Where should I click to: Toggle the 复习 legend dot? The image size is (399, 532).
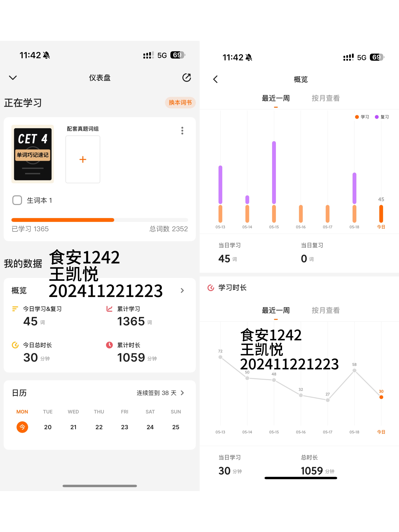[x=377, y=117]
